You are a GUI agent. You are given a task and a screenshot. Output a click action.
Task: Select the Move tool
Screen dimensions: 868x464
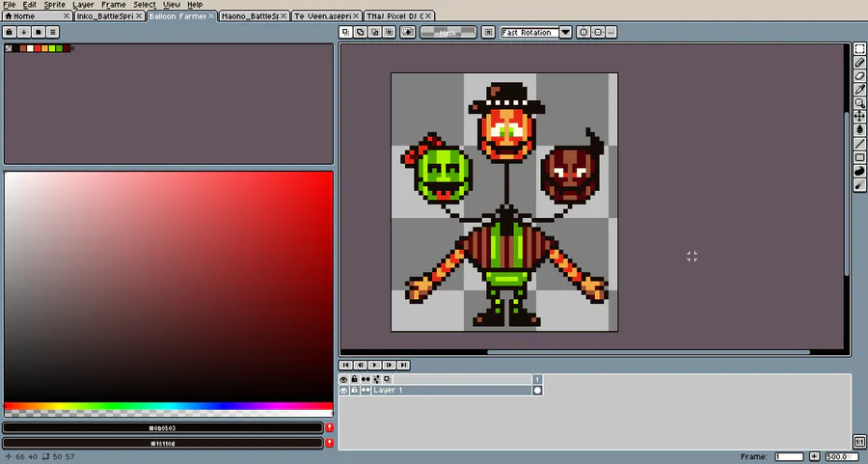point(859,116)
